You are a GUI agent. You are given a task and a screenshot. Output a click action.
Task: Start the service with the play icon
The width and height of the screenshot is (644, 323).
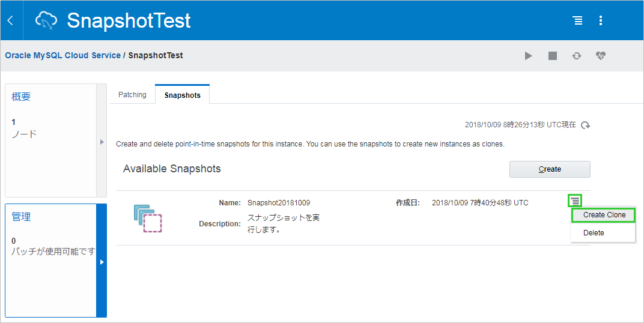[x=529, y=56]
